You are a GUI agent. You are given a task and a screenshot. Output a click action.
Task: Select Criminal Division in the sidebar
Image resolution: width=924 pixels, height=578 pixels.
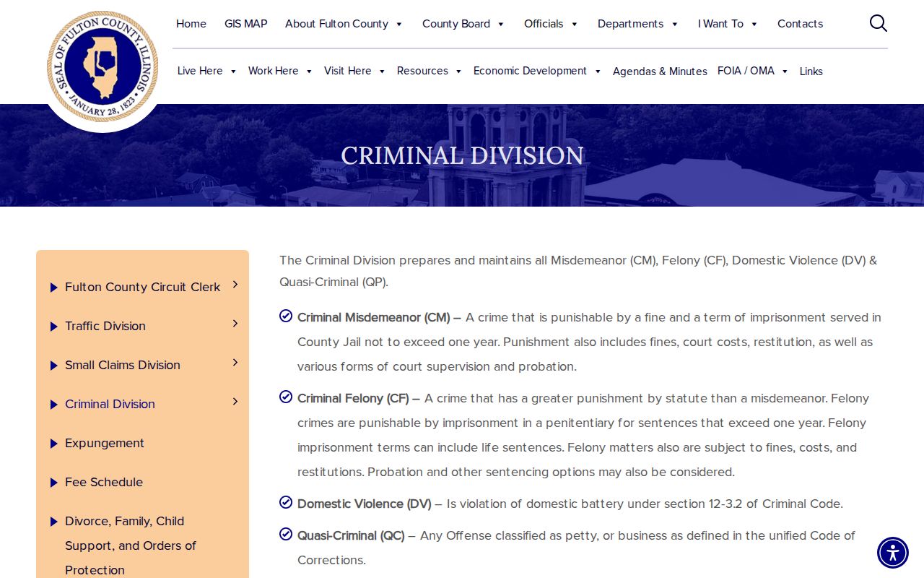[110, 404]
